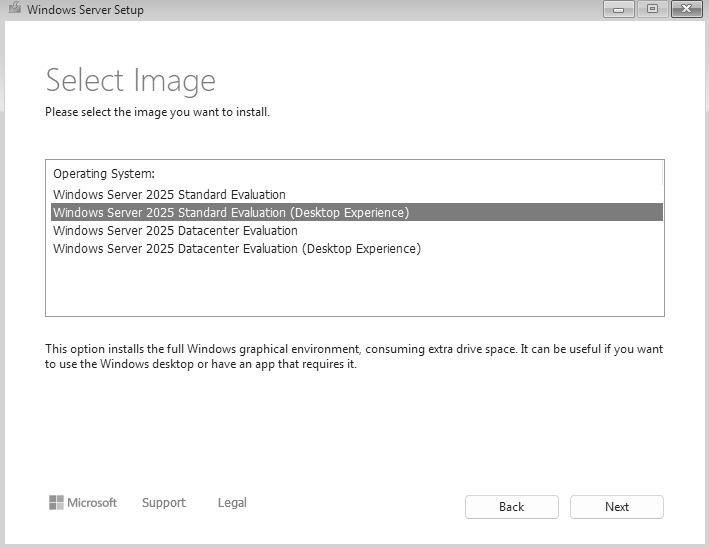Select Windows Server 2025 Standard Evaluation
The height and width of the screenshot is (548, 709).
point(357,194)
